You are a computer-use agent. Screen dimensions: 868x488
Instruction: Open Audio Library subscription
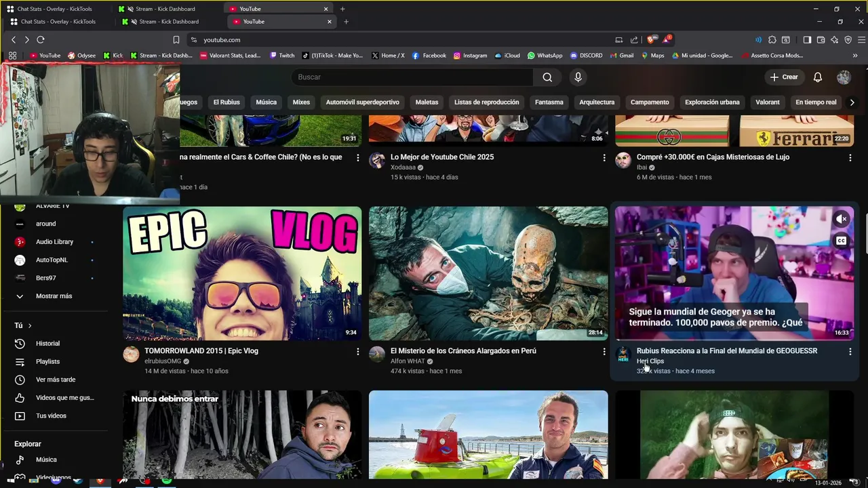point(54,242)
